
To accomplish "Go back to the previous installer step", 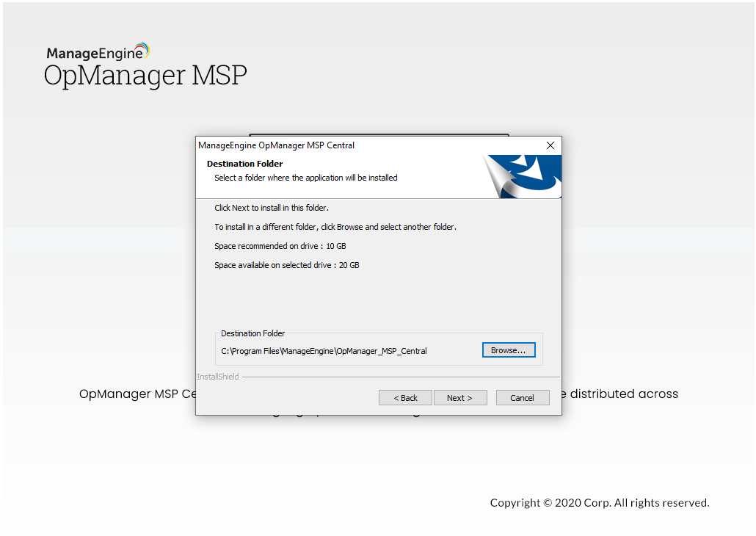I will pyautogui.click(x=405, y=397).
